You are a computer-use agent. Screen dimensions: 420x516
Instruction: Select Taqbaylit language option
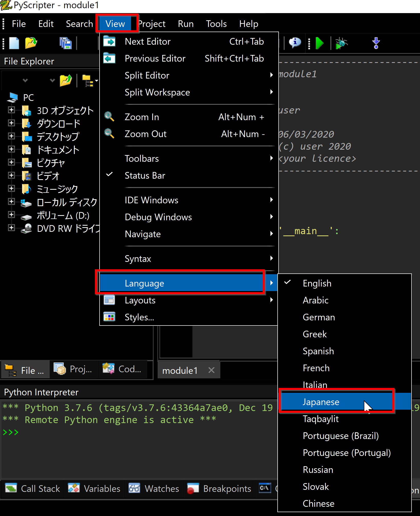tap(345, 419)
